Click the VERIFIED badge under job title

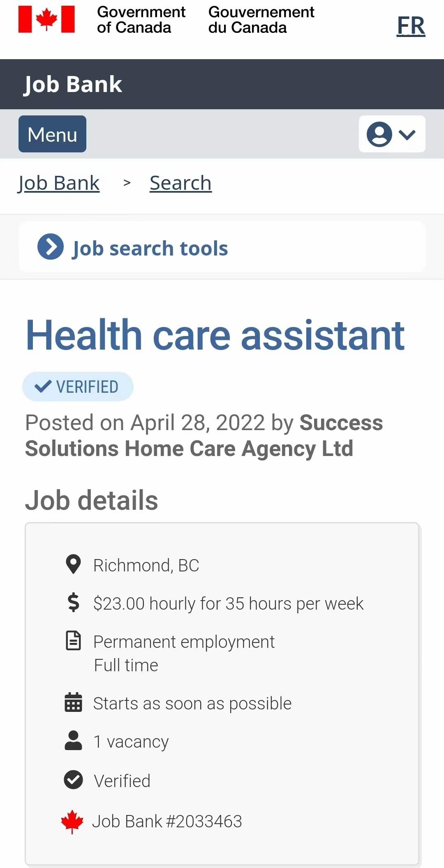(78, 387)
